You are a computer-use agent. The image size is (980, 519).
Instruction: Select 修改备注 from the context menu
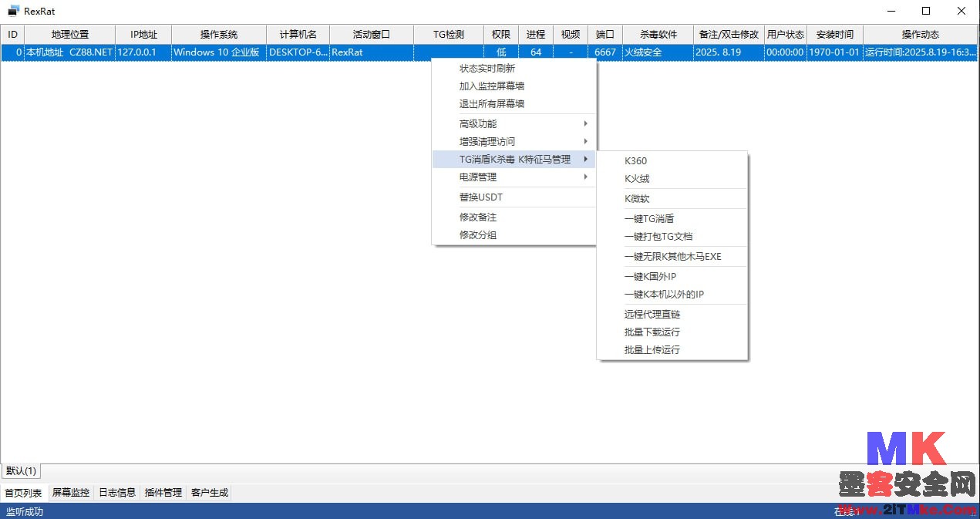point(478,217)
